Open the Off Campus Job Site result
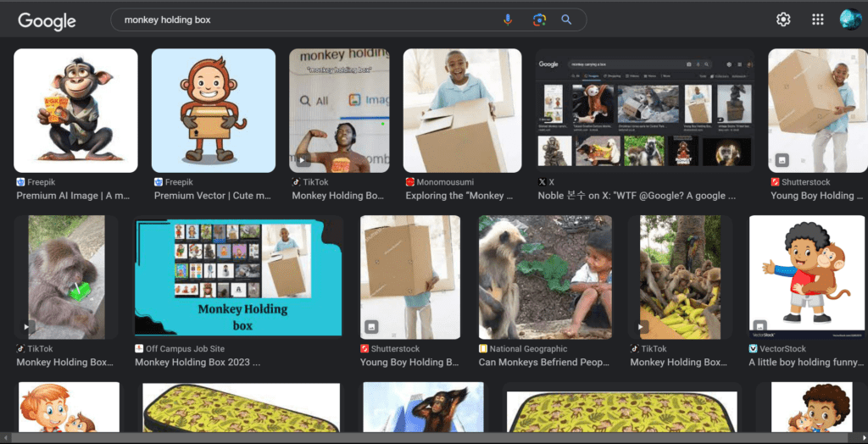 click(x=198, y=363)
